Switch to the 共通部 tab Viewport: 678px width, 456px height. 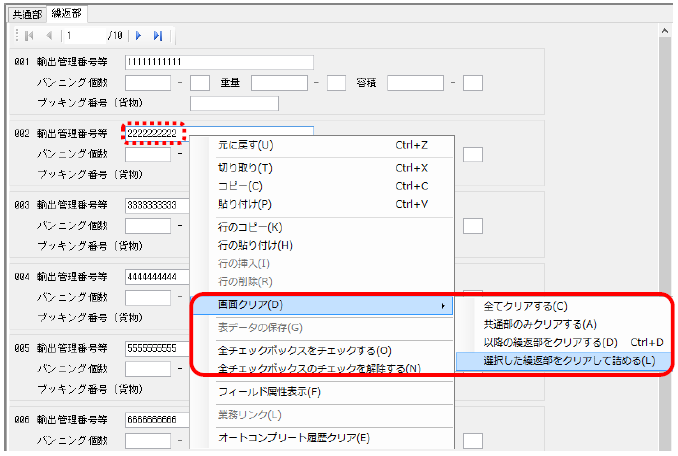tap(27, 14)
